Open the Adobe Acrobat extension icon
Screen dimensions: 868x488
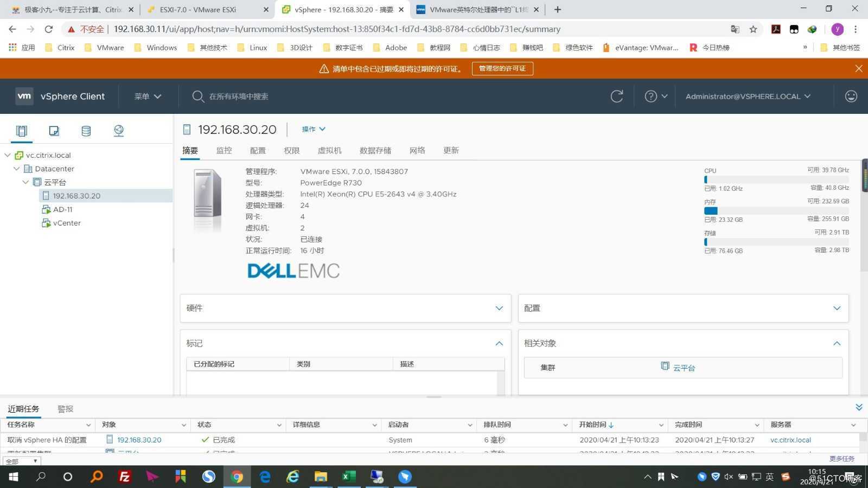tap(776, 29)
